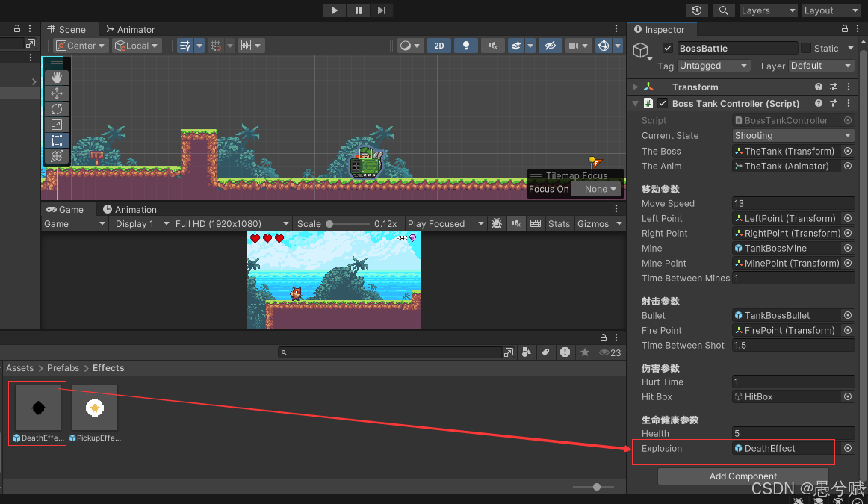Open Prefabs folder in breadcrumb
Image resolution: width=868 pixels, height=504 pixels.
point(63,368)
